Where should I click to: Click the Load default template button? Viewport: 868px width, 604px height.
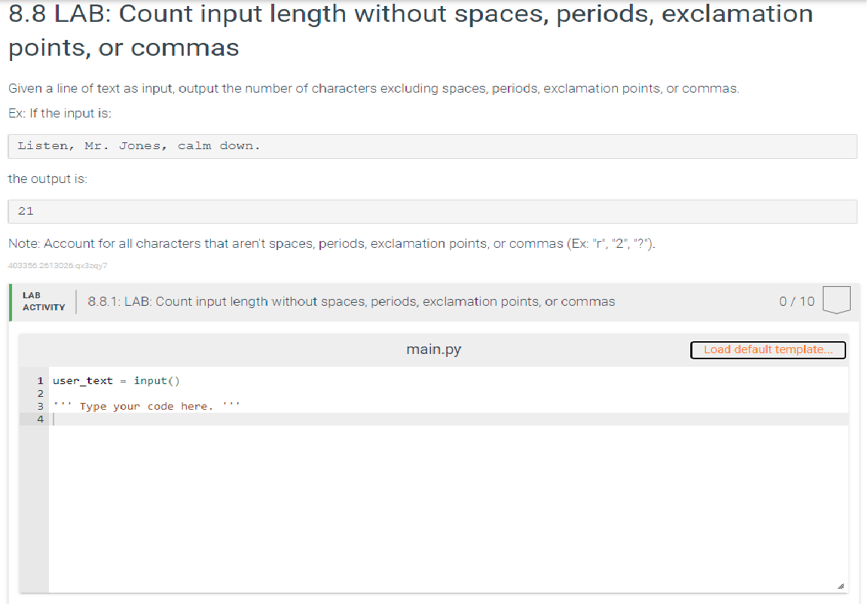[x=768, y=349]
